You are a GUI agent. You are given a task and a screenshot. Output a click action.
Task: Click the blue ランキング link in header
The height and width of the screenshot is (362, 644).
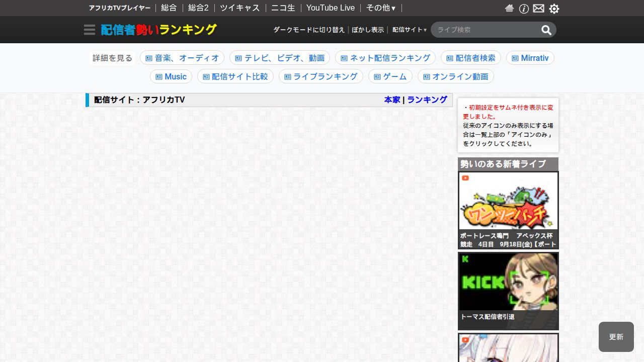click(427, 100)
